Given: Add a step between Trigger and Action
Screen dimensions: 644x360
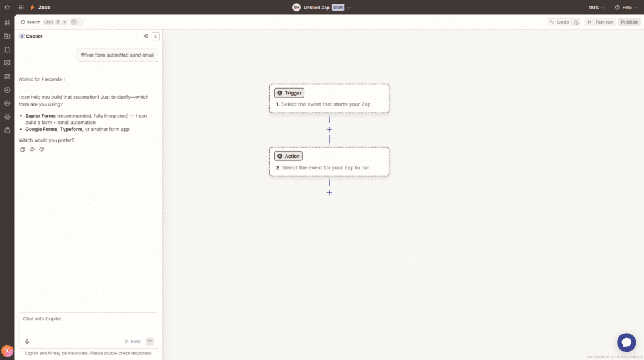Looking at the screenshot, I should [x=329, y=130].
